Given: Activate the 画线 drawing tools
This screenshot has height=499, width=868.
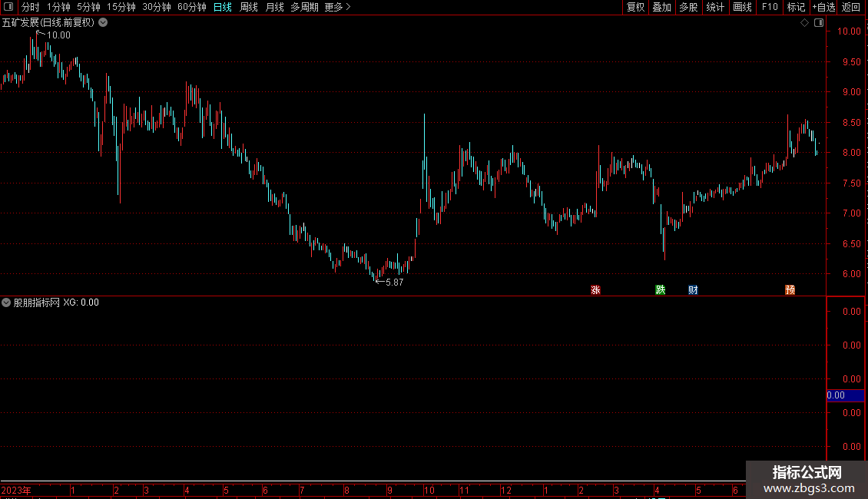Looking at the screenshot, I should (742, 7).
